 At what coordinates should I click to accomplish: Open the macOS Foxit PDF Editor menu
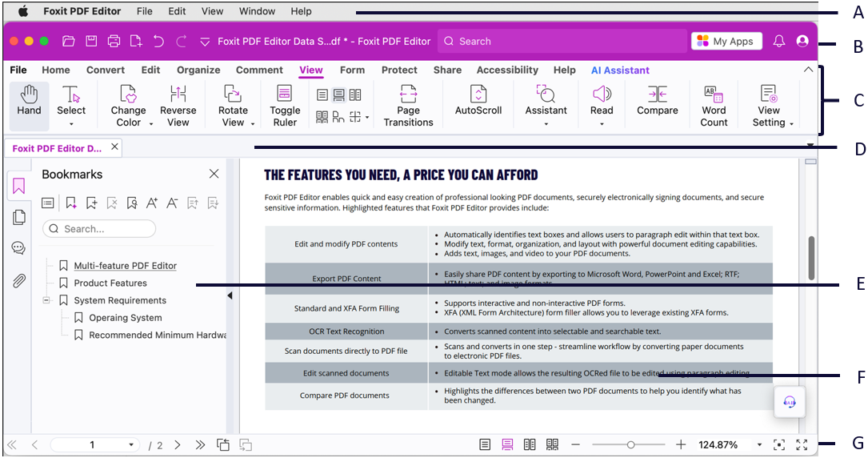(x=82, y=11)
